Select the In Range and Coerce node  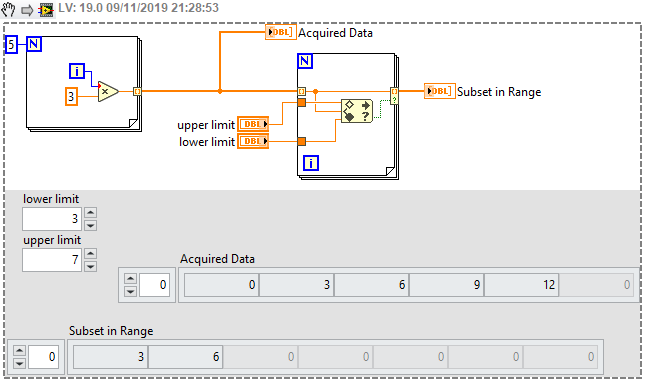(x=357, y=111)
